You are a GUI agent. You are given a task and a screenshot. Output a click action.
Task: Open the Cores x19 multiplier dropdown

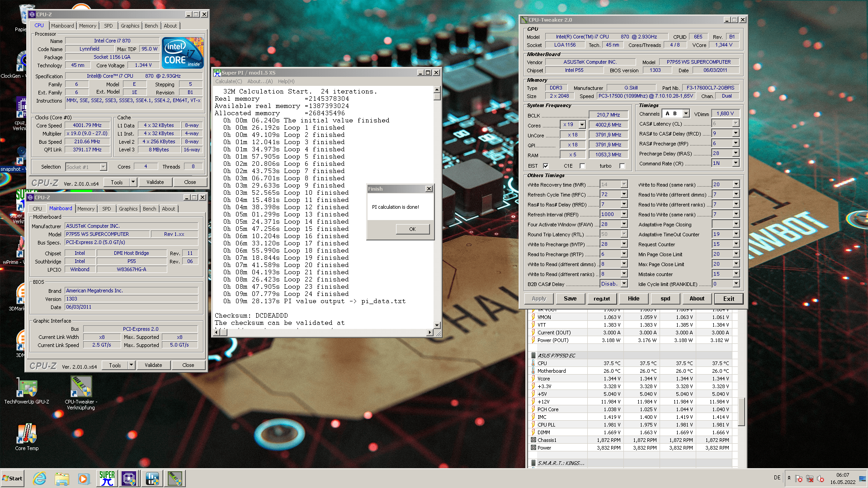pyautogui.click(x=582, y=125)
